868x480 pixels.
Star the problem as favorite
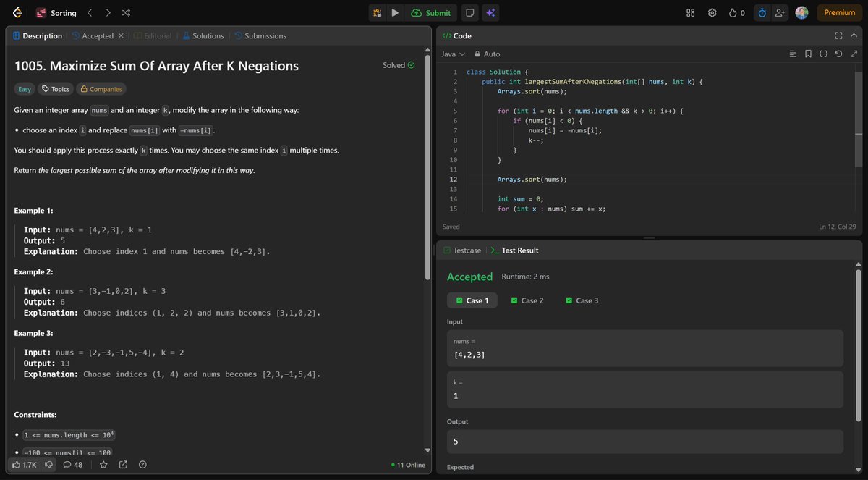(x=103, y=465)
